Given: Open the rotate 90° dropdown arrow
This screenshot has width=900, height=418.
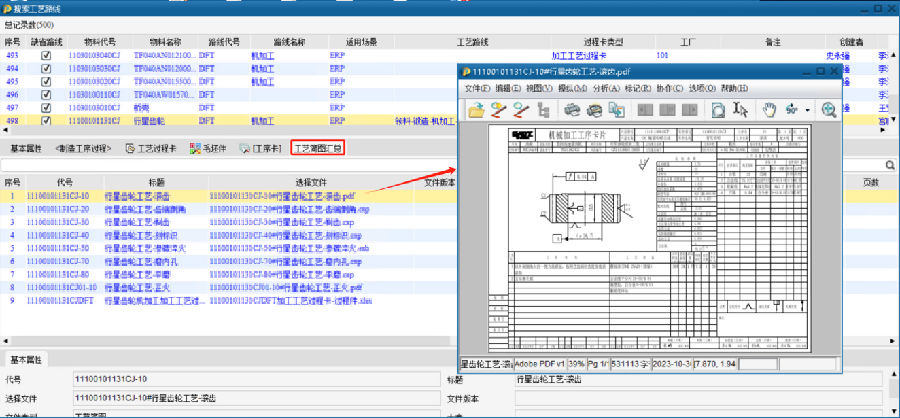Looking at the screenshot, I should 807,109.
